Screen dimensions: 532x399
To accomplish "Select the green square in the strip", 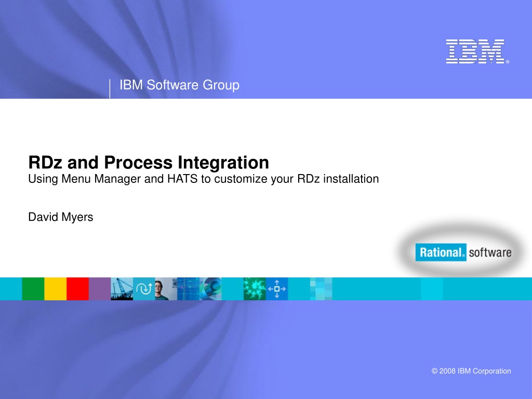I will click(x=33, y=289).
